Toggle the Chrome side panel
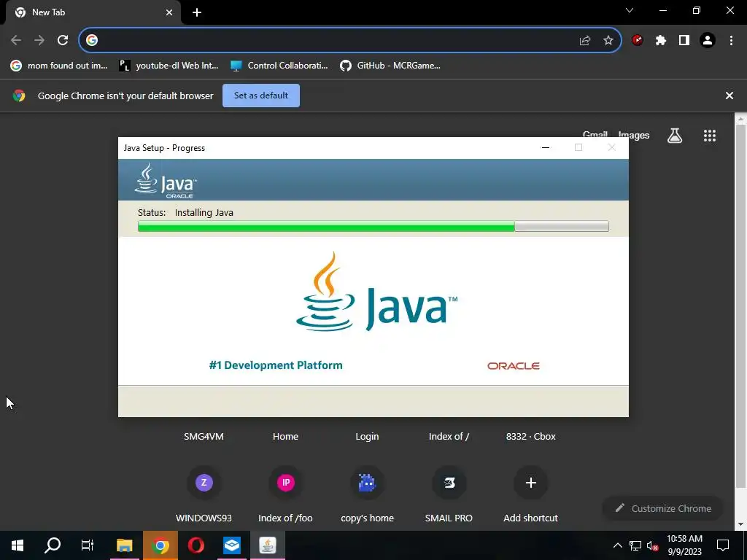This screenshot has height=560, width=747. [684, 41]
